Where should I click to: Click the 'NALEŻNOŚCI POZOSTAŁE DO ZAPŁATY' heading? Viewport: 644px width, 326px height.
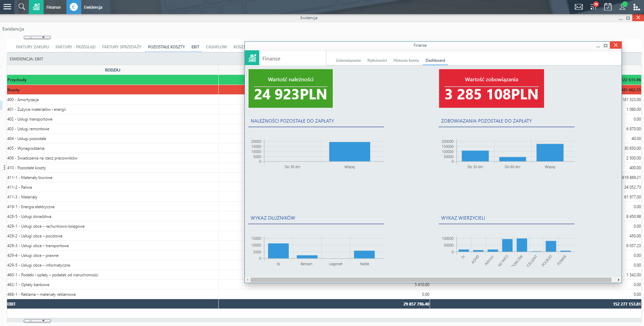292,121
